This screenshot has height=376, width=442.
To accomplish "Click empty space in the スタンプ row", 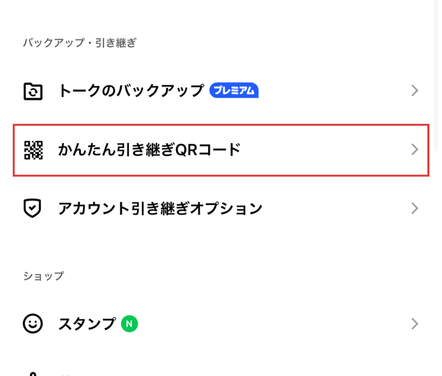I will point(273,324).
